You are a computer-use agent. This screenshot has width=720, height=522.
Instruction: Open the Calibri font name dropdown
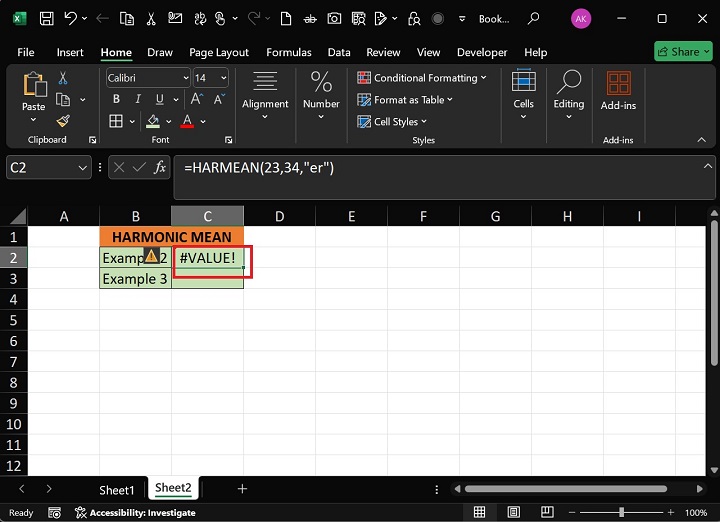coord(186,78)
